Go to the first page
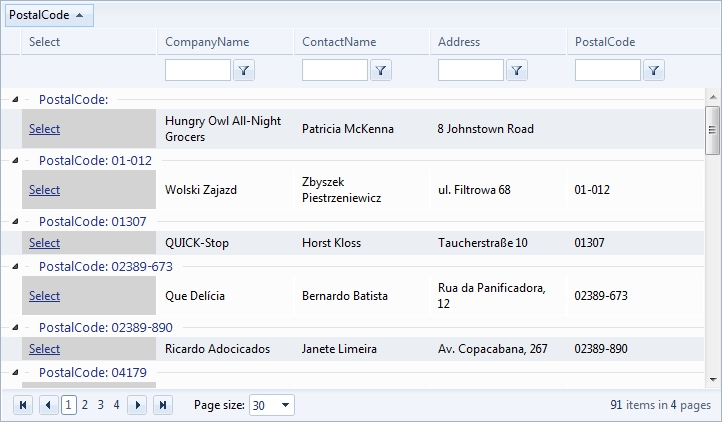722x422 pixels. tap(23, 405)
